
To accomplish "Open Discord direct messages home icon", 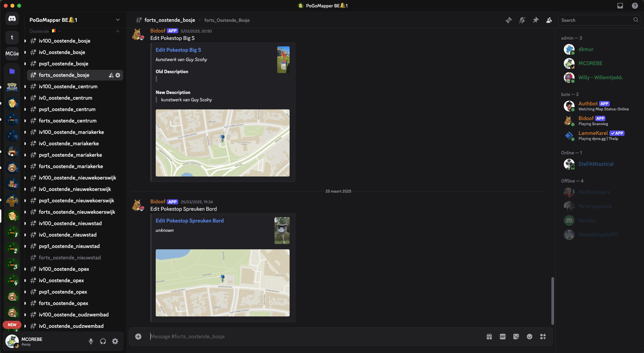I will click(12, 19).
